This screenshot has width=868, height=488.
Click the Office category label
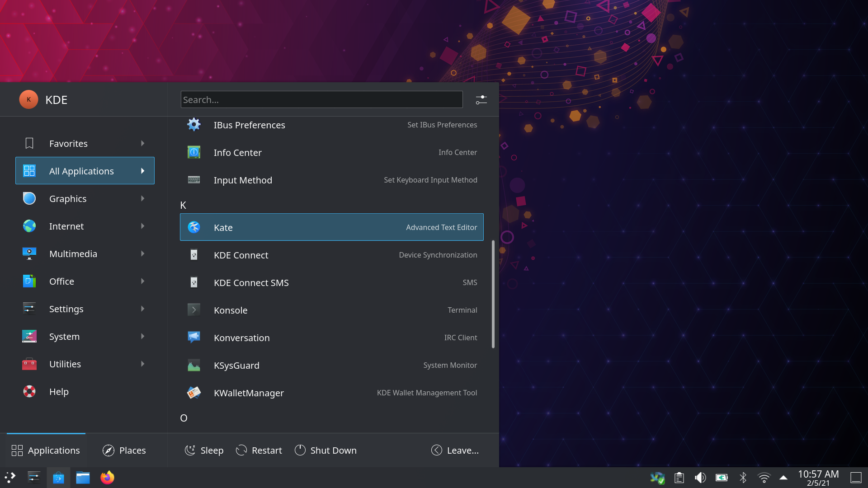(x=61, y=281)
